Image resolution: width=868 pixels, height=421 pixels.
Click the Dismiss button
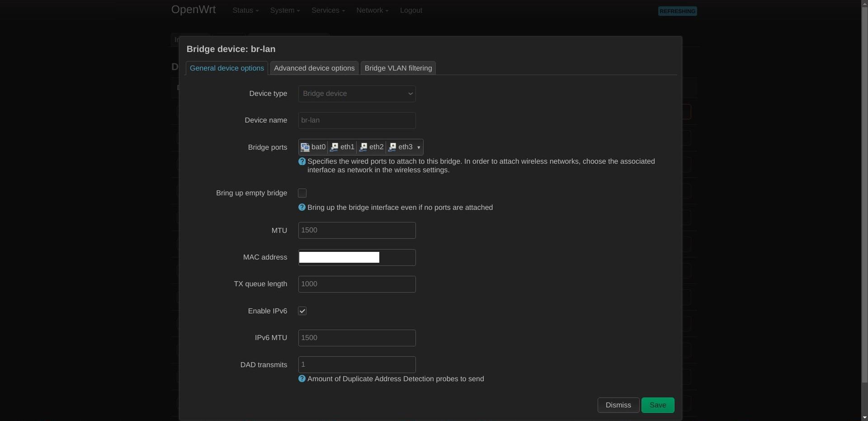coord(618,405)
